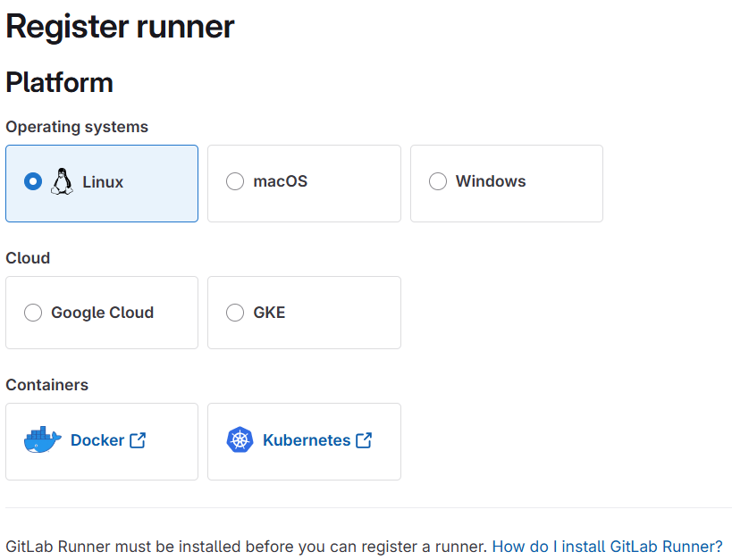Click the external link icon beside Kubernetes
Image resolution: width=732 pixels, height=560 pixels.
click(364, 440)
